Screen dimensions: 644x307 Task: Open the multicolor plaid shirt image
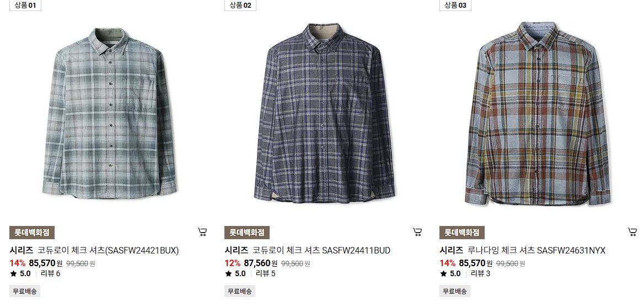click(x=538, y=114)
